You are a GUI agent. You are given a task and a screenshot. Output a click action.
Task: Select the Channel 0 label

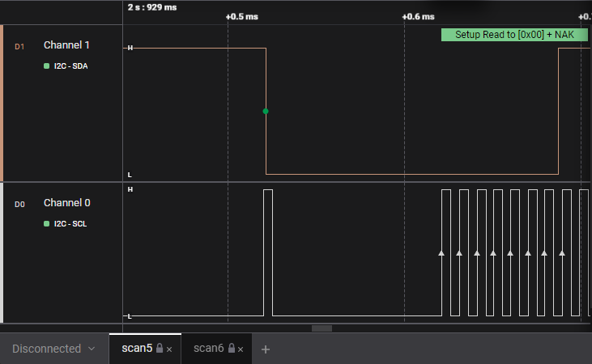(x=66, y=202)
